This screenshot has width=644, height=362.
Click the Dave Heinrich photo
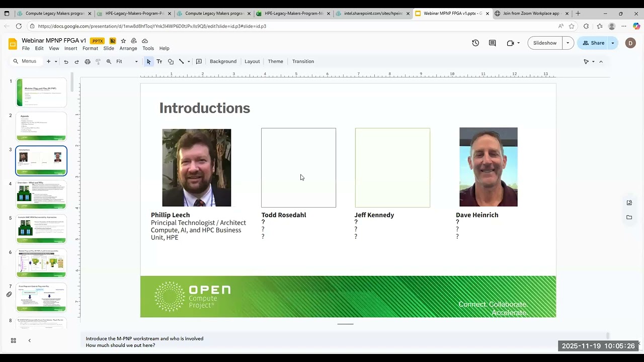pyautogui.click(x=488, y=167)
